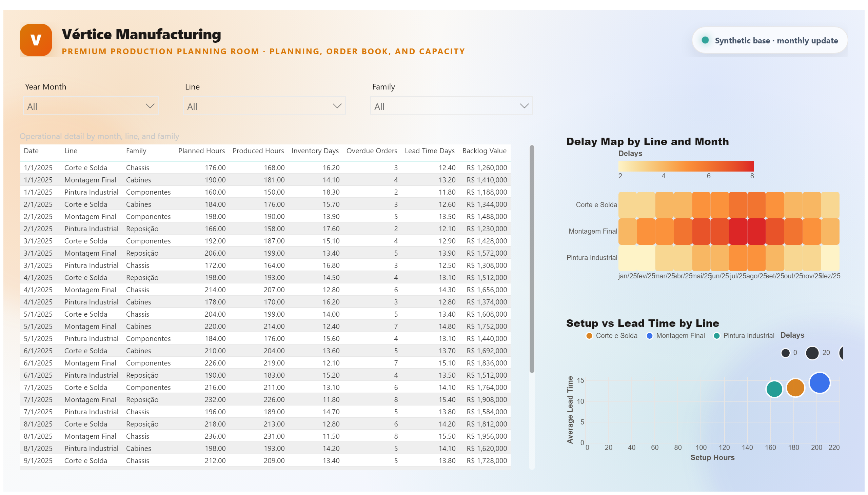868x495 pixels.
Task: Expand the Line filter dropdown
Action: [x=264, y=106]
